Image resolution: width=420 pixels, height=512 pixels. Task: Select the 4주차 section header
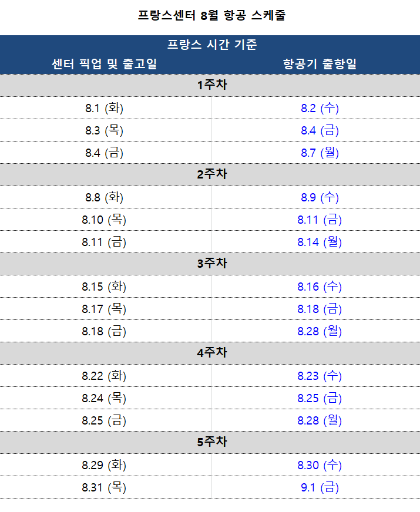[x=210, y=353]
